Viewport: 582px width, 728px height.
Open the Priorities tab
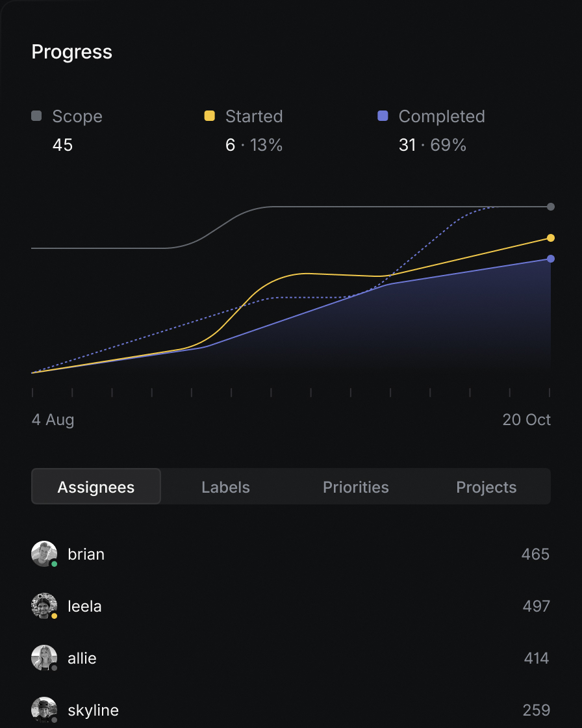(356, 487)
